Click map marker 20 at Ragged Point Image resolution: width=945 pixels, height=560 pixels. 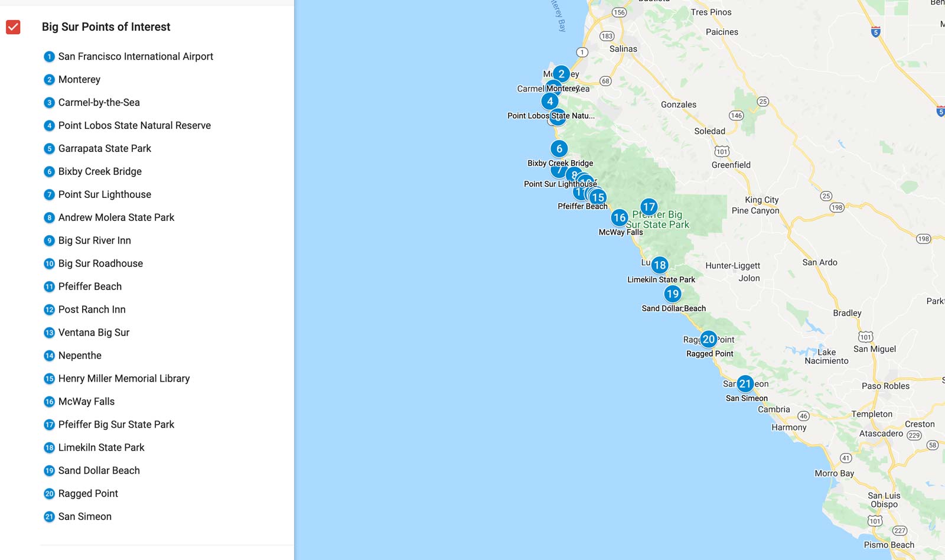tap(708, 339)
